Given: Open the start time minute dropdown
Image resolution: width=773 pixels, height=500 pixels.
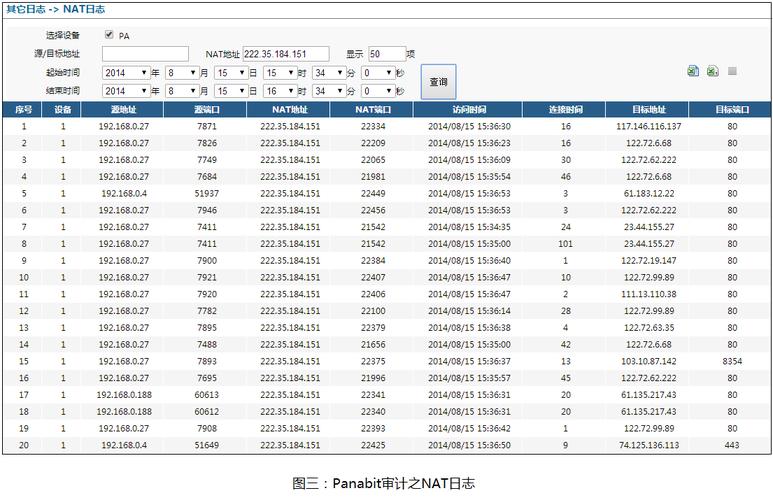Looking at the screenshot, I should [329, 73].
